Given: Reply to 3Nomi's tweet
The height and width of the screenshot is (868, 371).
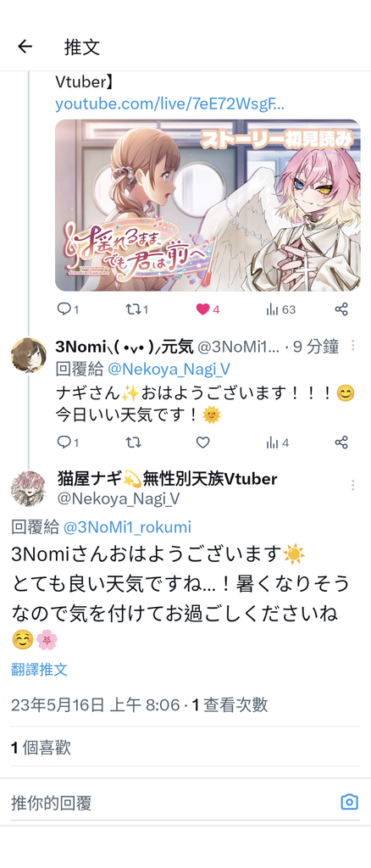Looking at the screenshot, I should pos(68,442).
